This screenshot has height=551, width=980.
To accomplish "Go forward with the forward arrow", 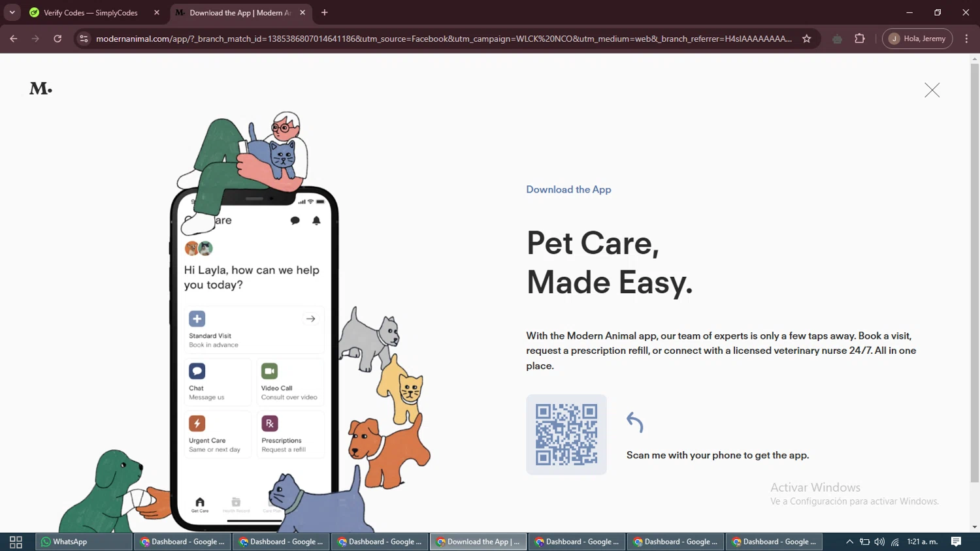I will point(35,39).
